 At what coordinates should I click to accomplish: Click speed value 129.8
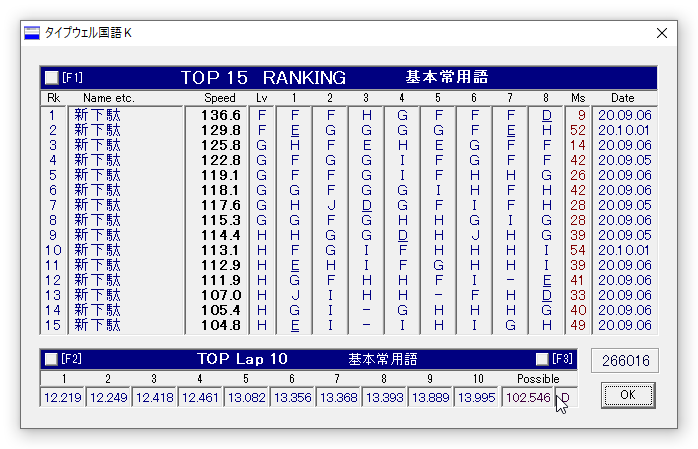220,130
